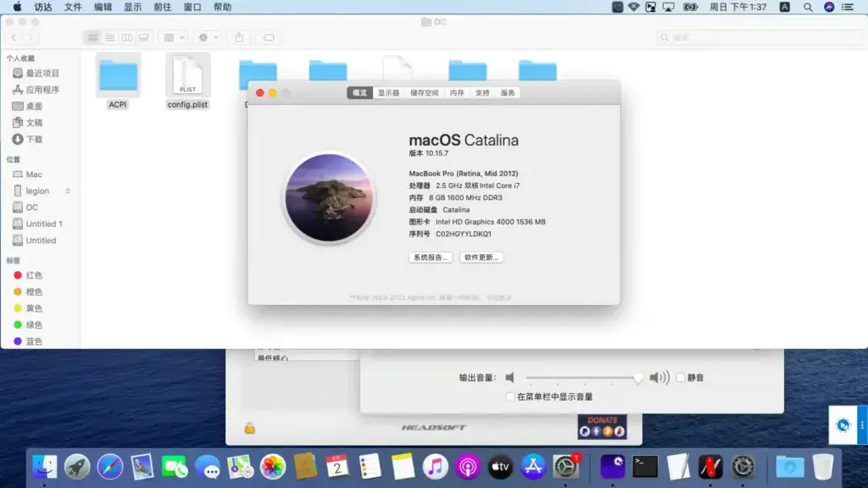
Task: Switch to the 支持 tab
Action: (482, 93)
